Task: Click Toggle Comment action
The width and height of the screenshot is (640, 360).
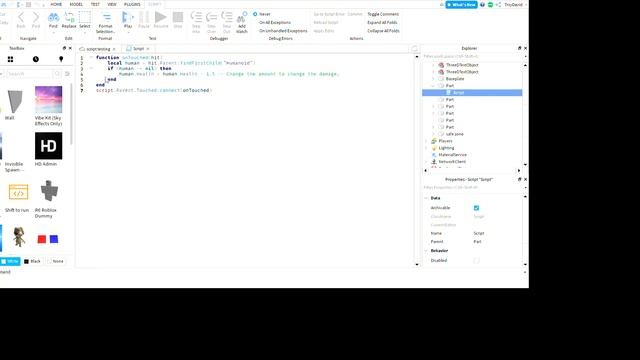Action: 383,14
